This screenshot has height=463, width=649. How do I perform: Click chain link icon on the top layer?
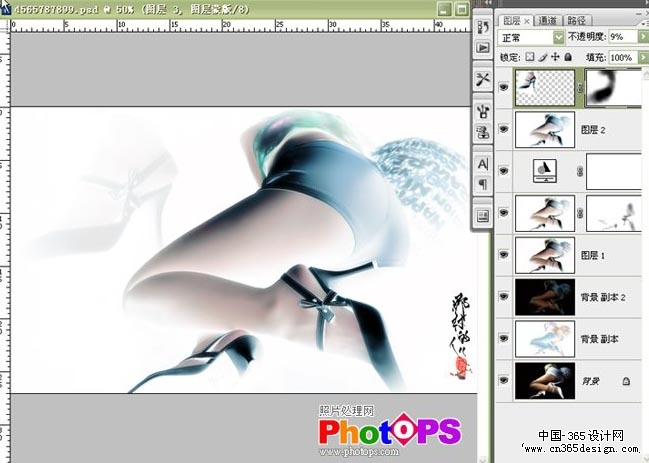click(580, 87)
